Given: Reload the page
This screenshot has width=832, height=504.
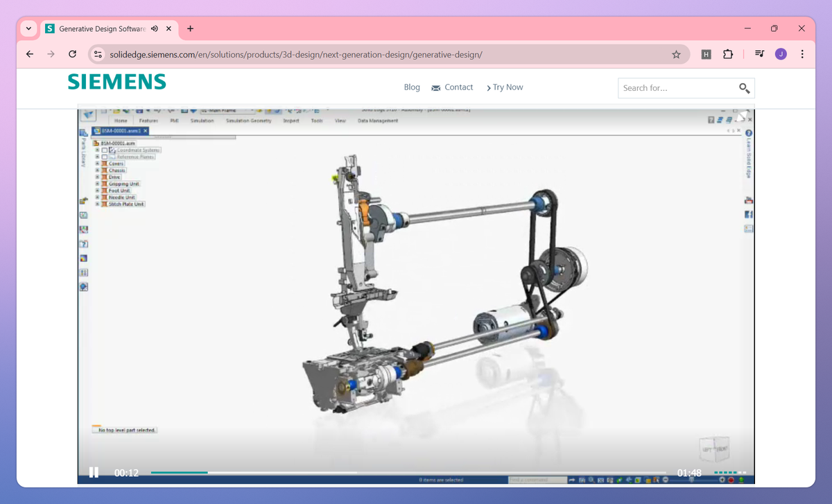Looking at the screenshot, I should pyautogui.click(x=72, y=54).
